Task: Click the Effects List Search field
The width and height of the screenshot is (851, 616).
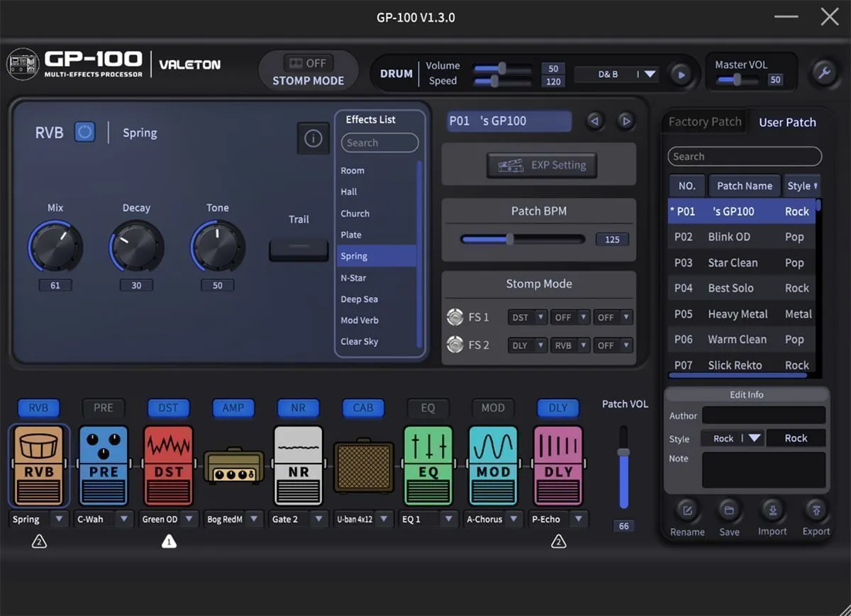Action: 379,142
